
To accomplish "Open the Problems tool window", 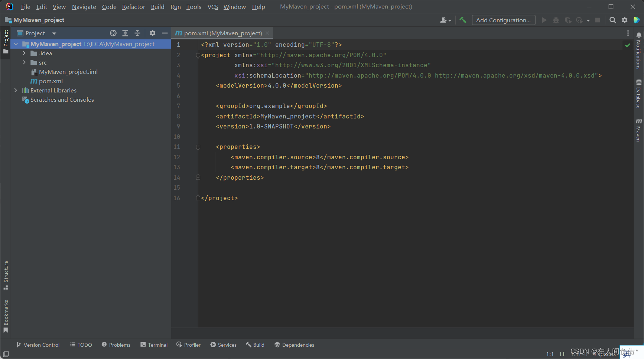I will pyautogui.click(x=116, y=345).
